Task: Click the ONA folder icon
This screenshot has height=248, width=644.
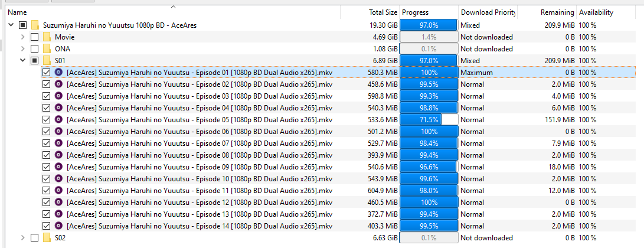Action: 47,49
